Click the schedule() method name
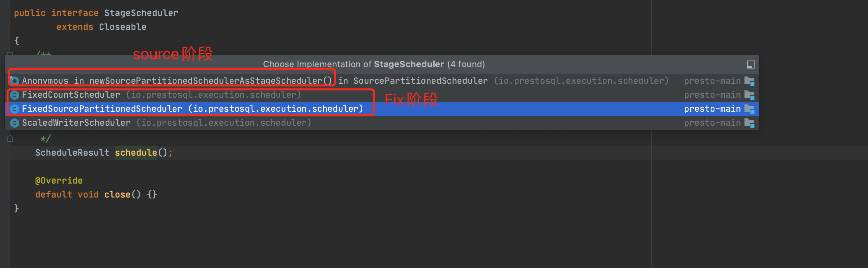The image size is (868, 268). (x=136, y=153)
